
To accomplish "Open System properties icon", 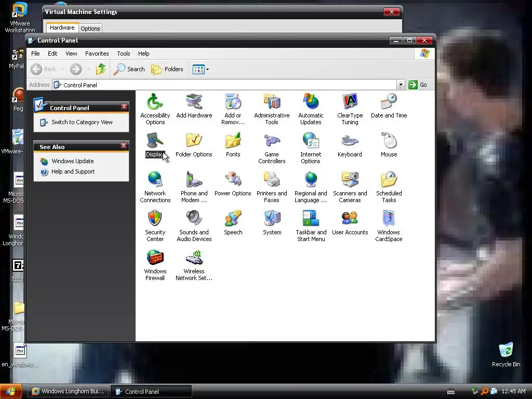I will (272, 223).
